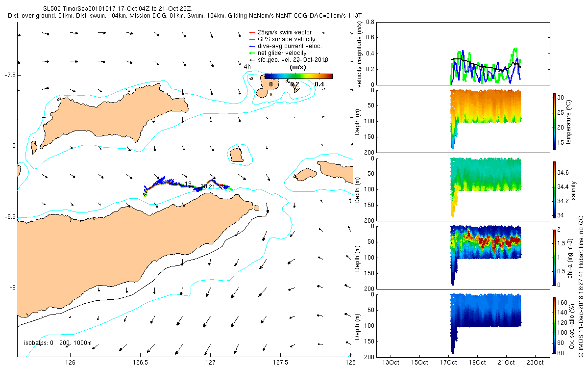Screen dimensions: 588x368
Task: Click the chl-a (mg m-3) colorbar
Action: [555, 257]
